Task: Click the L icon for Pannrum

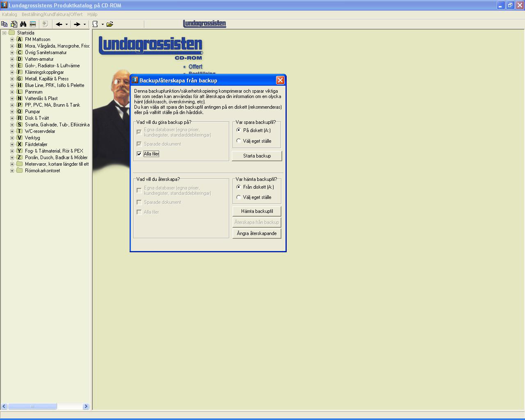Action: click(x=19, y=92)
